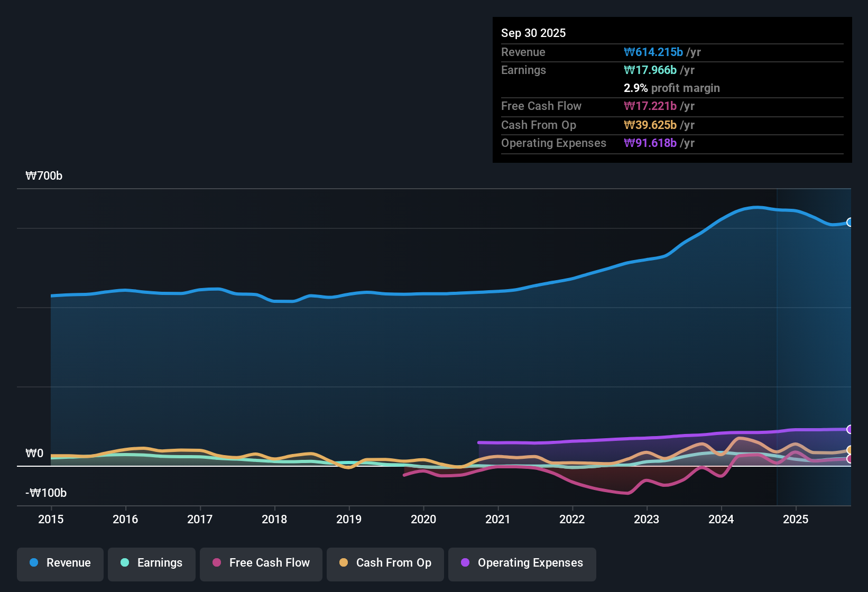Click the Revenue endpoint marker on the chart

click(850, 223)
